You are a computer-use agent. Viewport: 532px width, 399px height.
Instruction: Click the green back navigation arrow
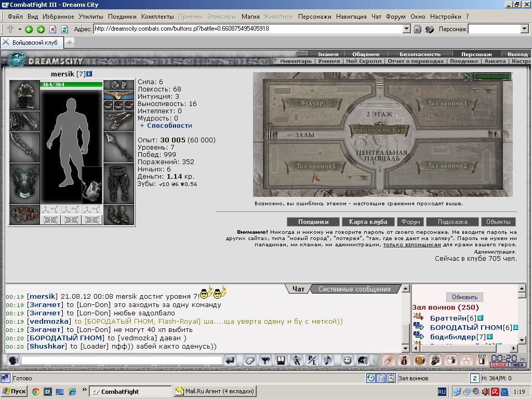[x=29, y=29]
